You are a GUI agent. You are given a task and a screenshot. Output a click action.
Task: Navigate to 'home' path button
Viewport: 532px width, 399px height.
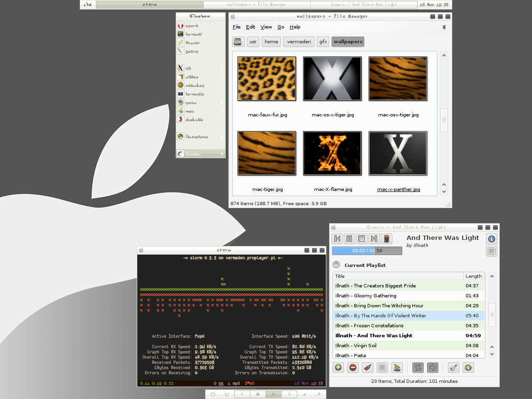pos(271,42)
